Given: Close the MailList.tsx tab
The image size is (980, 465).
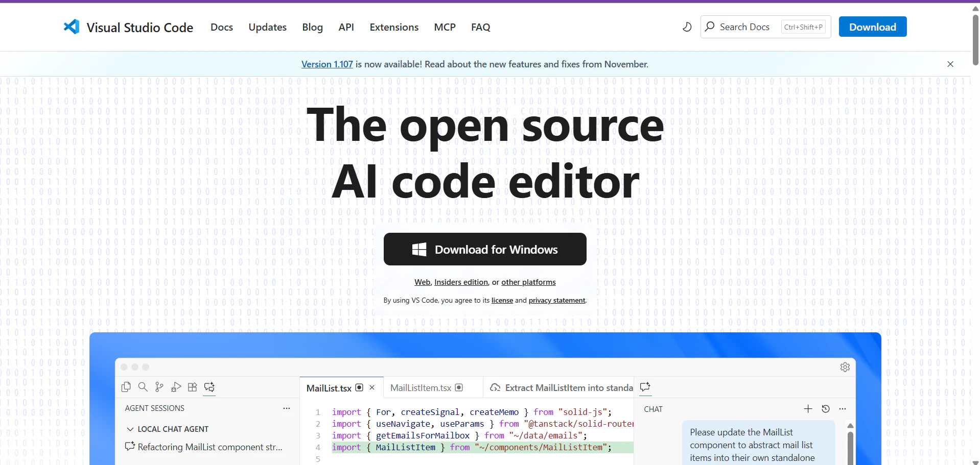Looking at the screenshot, I should tap(372, 387).
